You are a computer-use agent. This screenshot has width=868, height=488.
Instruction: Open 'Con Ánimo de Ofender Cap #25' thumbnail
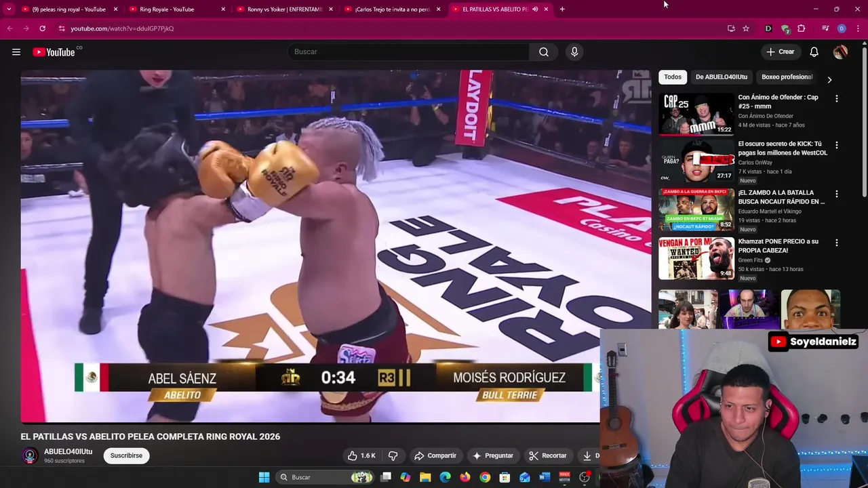coord(696,114)
